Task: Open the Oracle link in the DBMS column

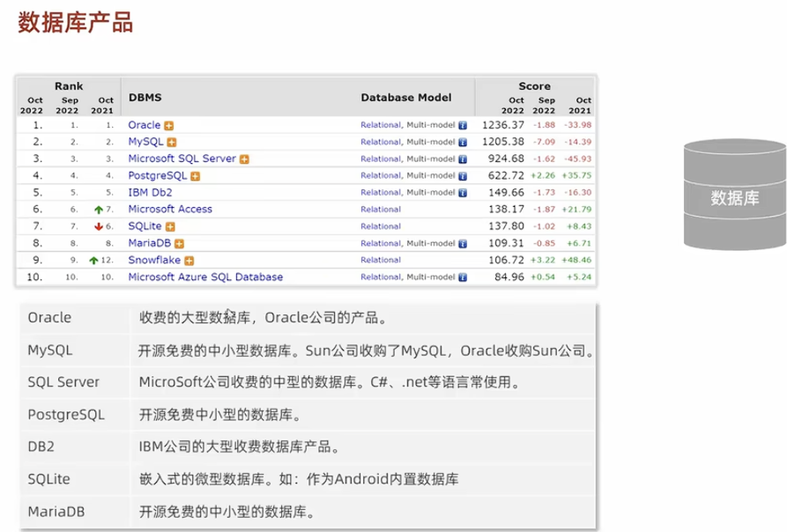Action: [144, 125]
